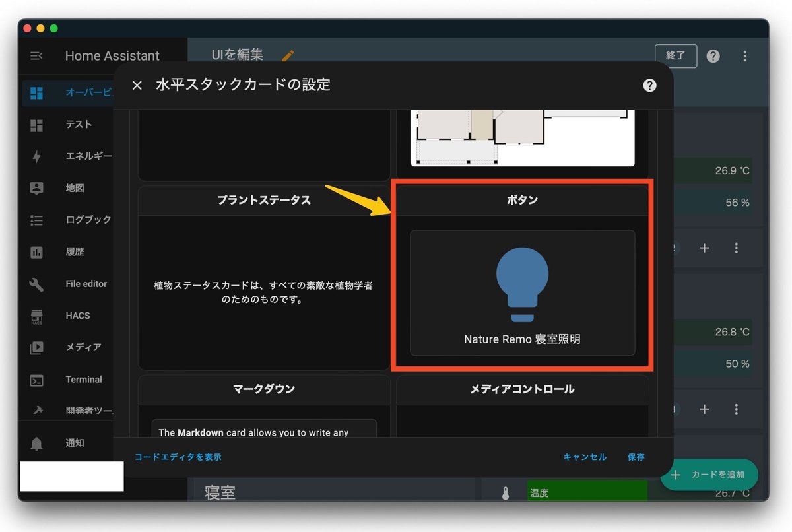Click the Markdown card preview text
The height and width of the screenshot is (532, 792).
tap(253, 432)
